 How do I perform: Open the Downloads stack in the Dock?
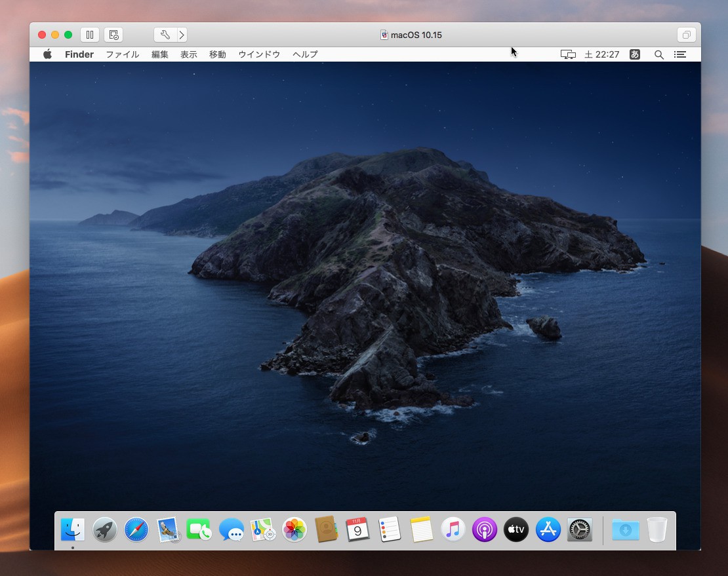tap(625, 529)
